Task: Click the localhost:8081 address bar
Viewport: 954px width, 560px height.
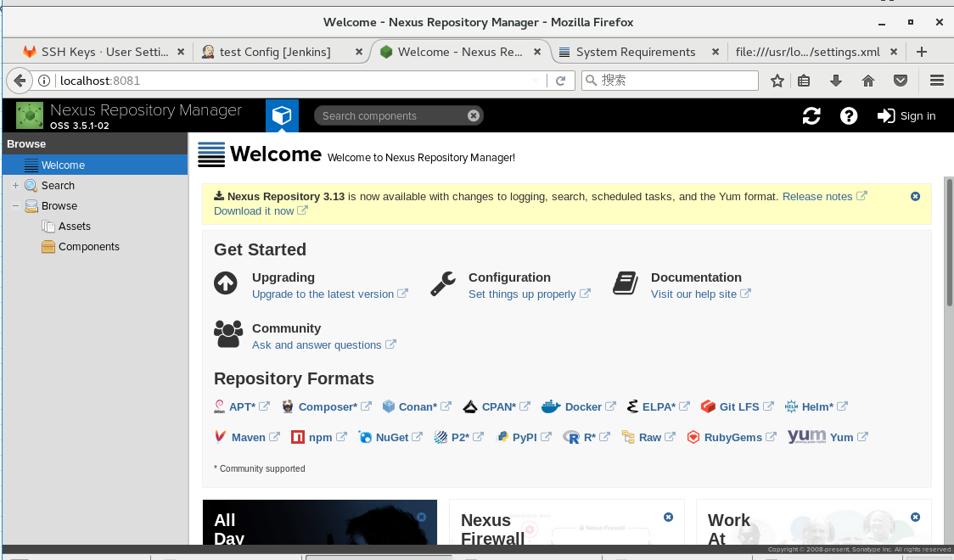Action: [x=291, y=81]
